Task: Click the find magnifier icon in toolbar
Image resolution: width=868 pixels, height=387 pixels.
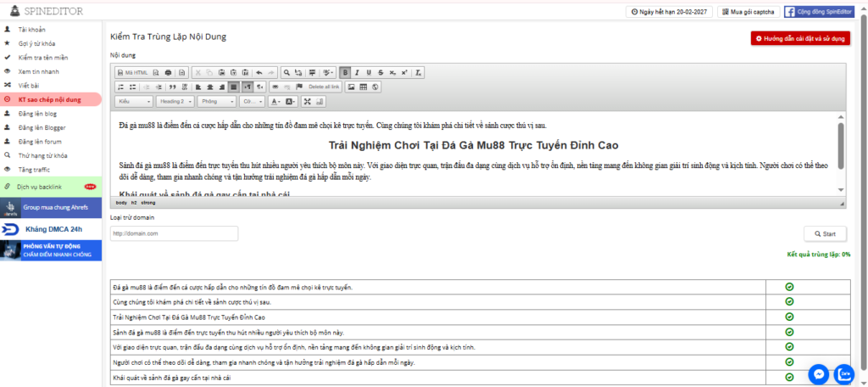Action: [287, 72]
